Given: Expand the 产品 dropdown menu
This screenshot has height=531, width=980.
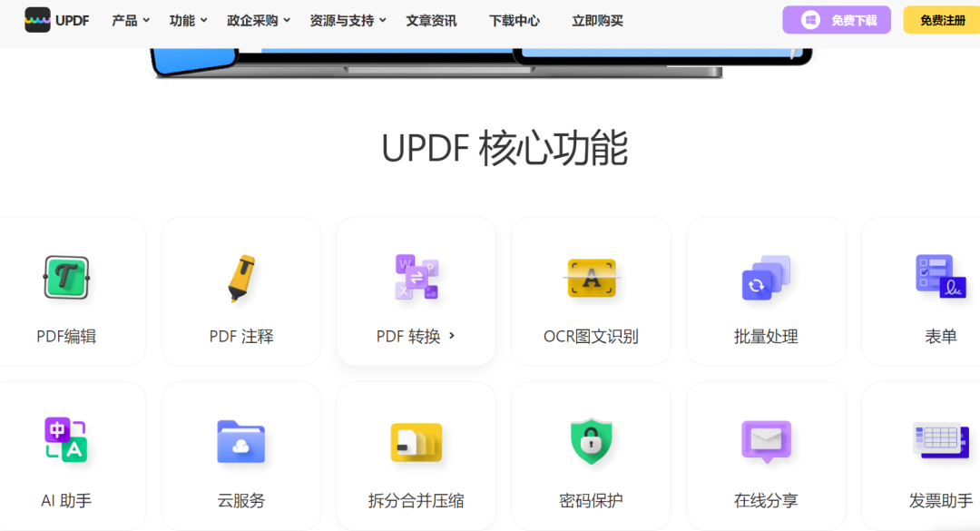Looking at the screenshot, I should point(131,21).
